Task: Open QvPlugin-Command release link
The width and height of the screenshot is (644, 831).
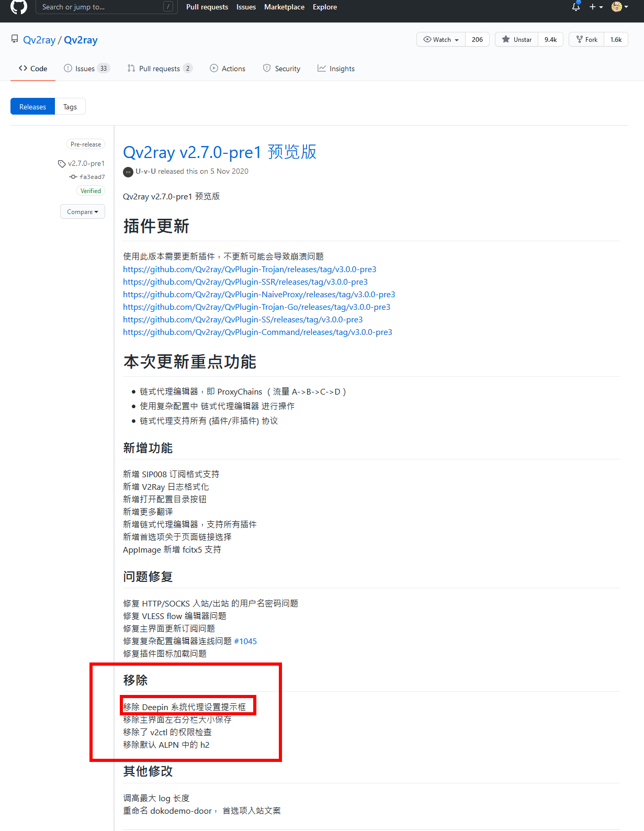Action: (x=257, y=332)
